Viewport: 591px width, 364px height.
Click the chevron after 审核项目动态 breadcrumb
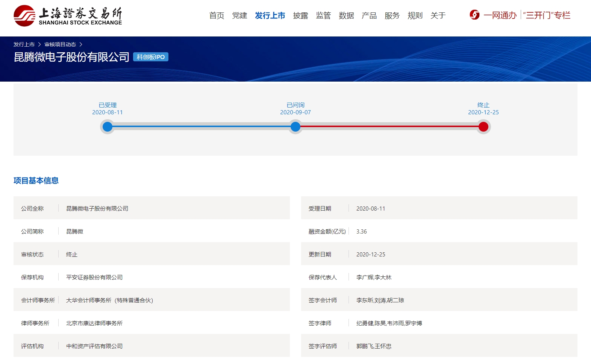[81, 44]
